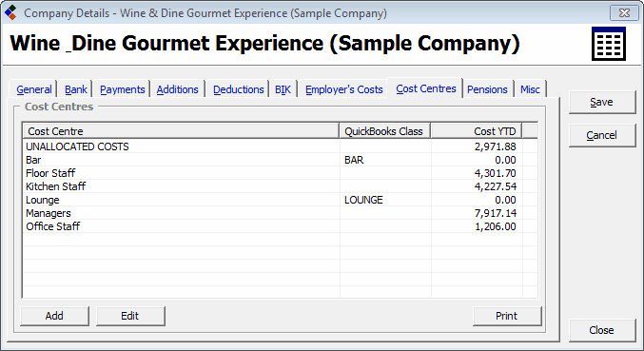Click the app logo icon in title bar

11,12
